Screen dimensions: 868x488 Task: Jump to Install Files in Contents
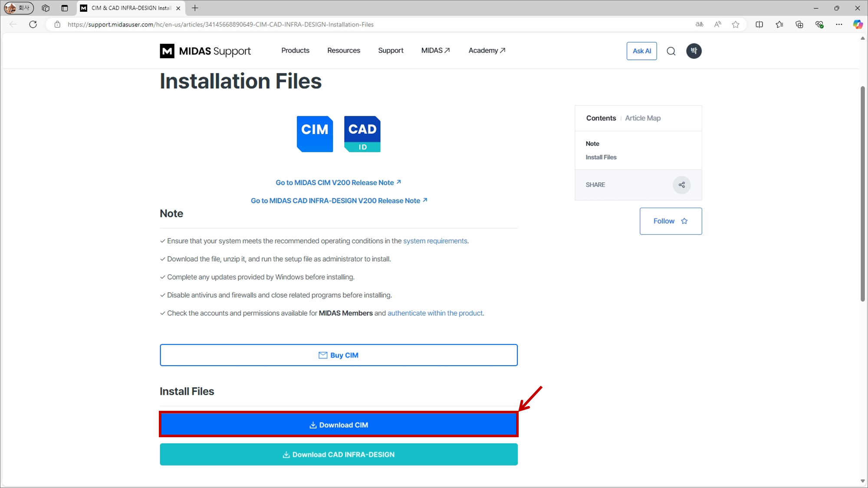click(601, 157)
